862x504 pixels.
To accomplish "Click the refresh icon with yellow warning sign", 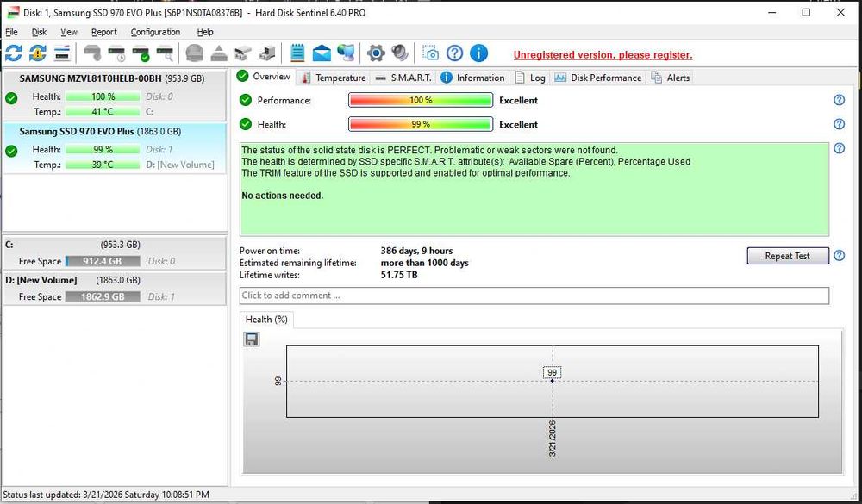I will tap(38, 53).
